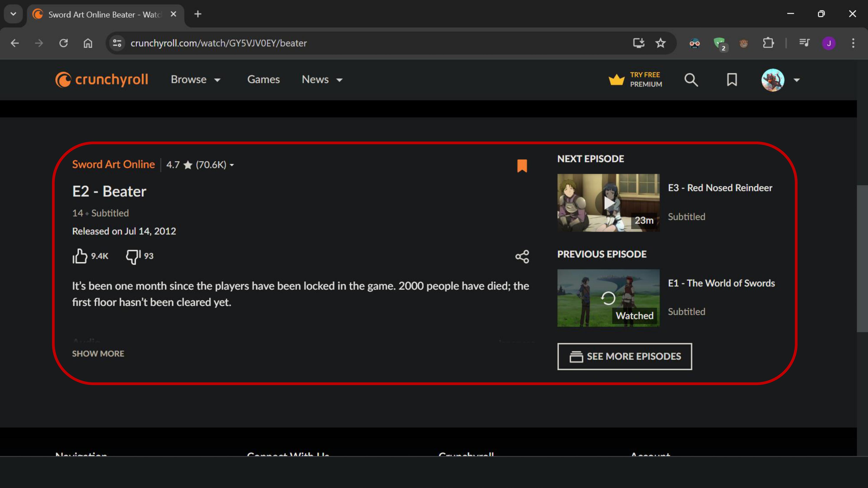Click the See More Episodes button
Screen dimensions: 868x488
(624, 356)
